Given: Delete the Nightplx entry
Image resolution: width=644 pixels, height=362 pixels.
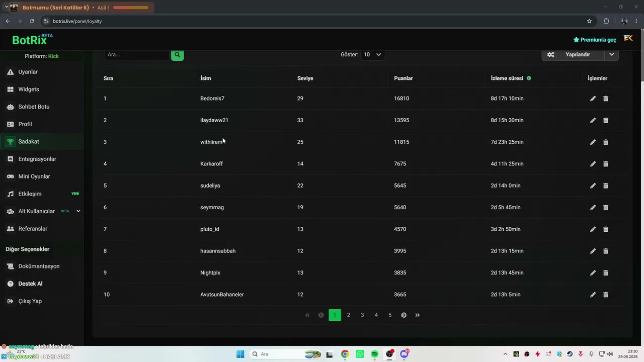Looking at the screenshot, I should point(606,273).
